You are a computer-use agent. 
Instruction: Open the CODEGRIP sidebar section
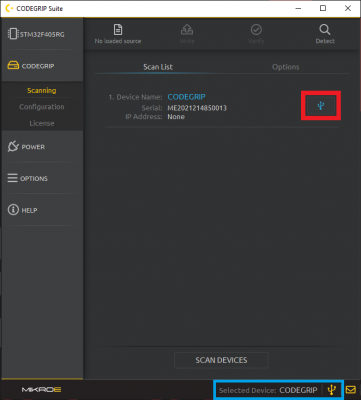(42, 66)
